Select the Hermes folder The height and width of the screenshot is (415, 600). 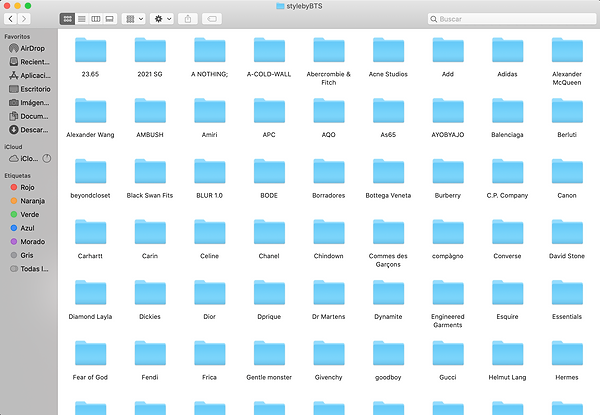[567, 353]
